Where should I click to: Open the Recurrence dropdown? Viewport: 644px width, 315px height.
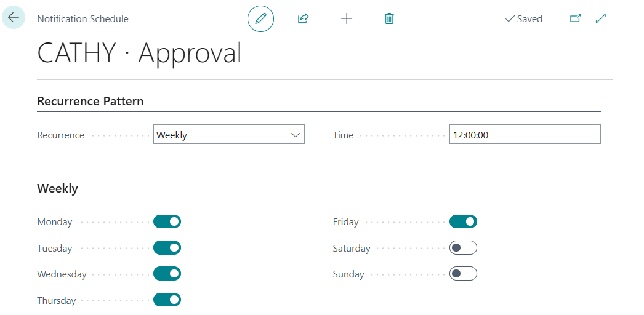coord(229,135)
